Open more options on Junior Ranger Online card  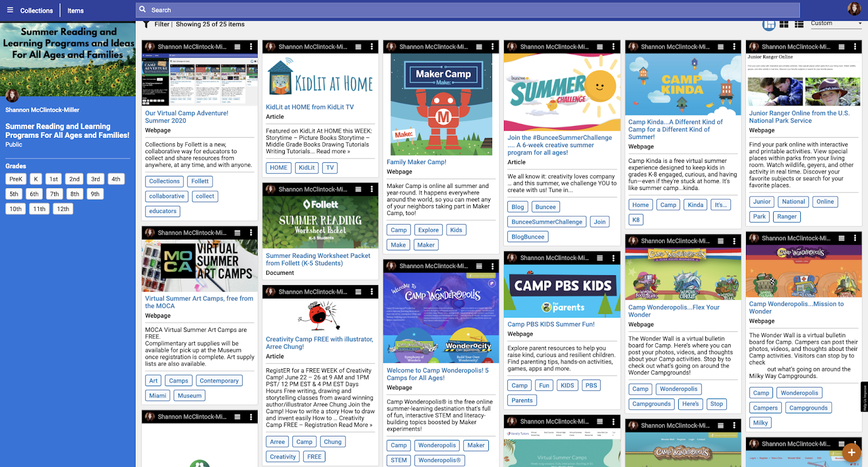855,47
